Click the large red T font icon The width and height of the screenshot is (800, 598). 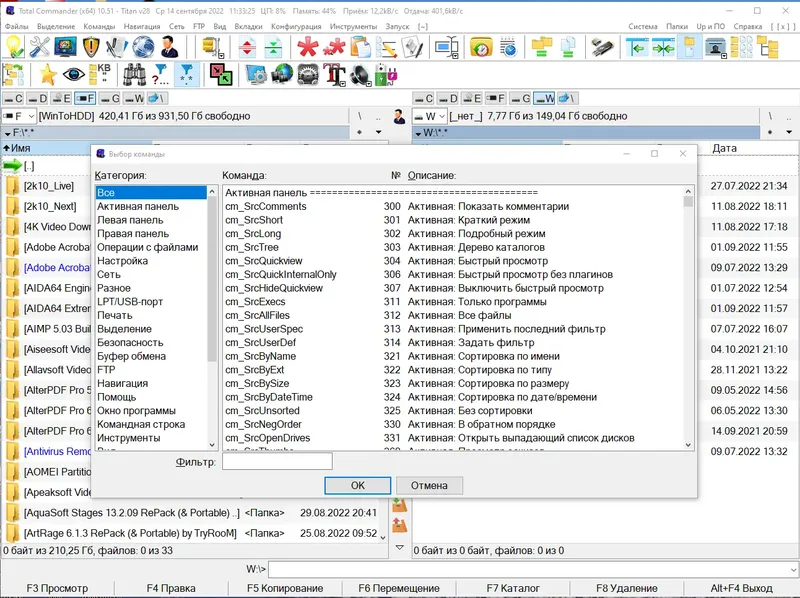[334, 75]
